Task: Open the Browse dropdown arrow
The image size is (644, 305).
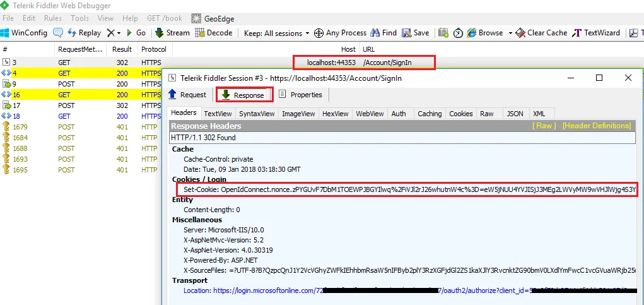Action: 510,33
